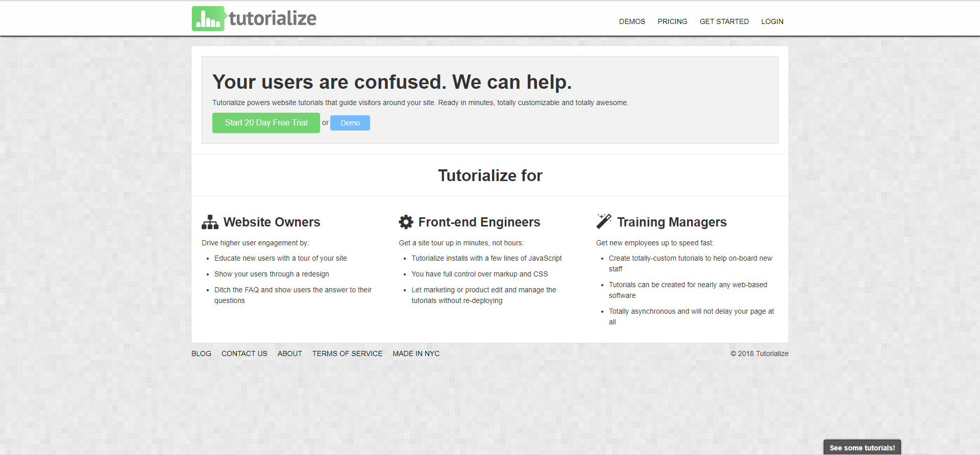The height and width of the screenshot is (455, 980).
Task: Open the ABOUT footer link
Action: (290, 353)
